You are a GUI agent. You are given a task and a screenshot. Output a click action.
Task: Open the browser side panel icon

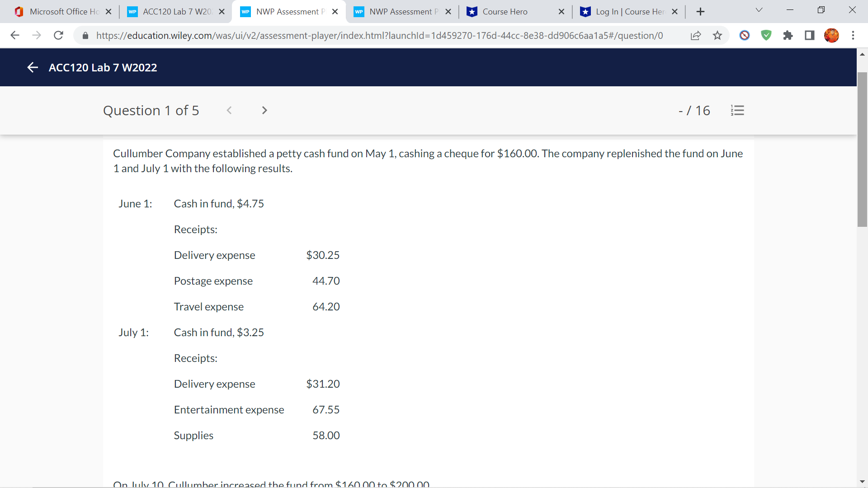click(x=809, y=35)
